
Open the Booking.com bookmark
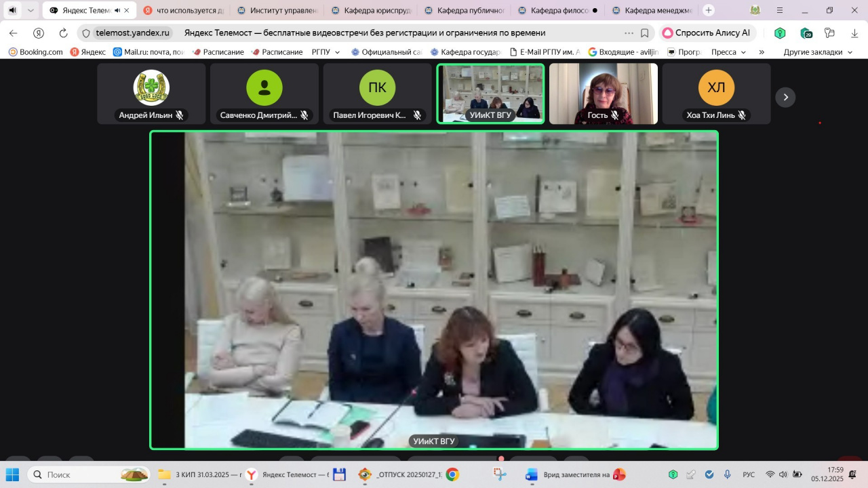pos(35,52)
